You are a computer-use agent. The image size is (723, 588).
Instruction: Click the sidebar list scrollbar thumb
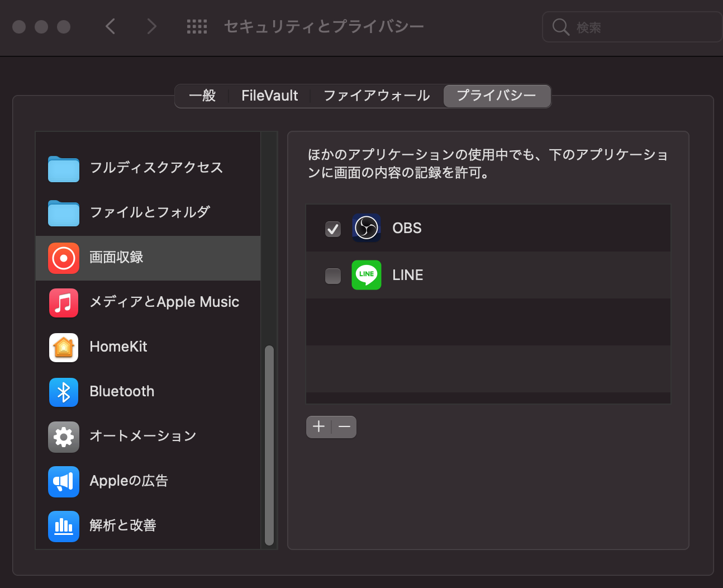269,445
